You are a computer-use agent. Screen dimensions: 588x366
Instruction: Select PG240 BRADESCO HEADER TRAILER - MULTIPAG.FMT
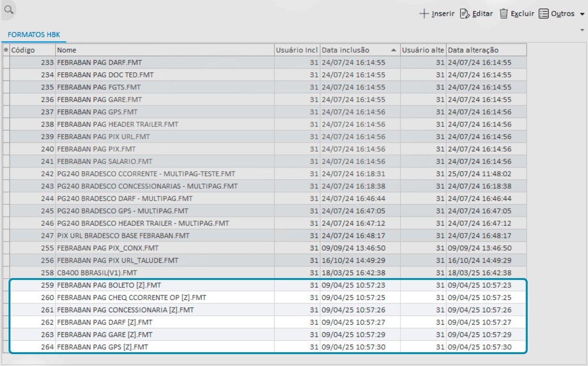[265, 223]
